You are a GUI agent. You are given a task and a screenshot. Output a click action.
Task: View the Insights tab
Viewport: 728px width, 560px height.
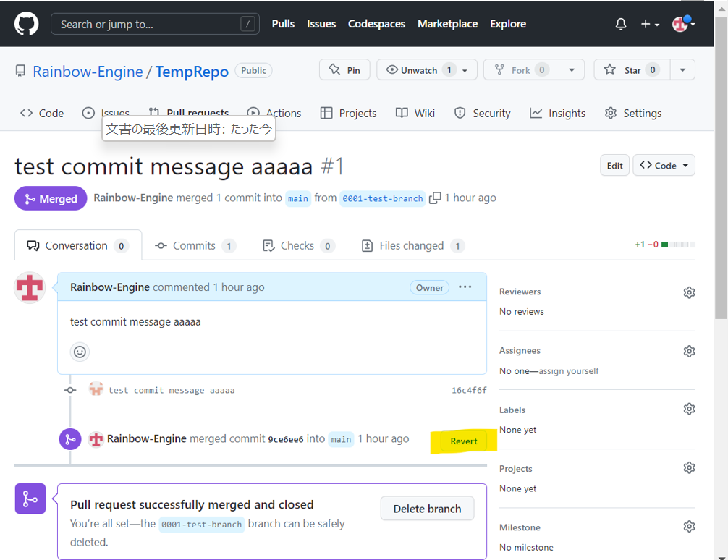coord(557,114)
